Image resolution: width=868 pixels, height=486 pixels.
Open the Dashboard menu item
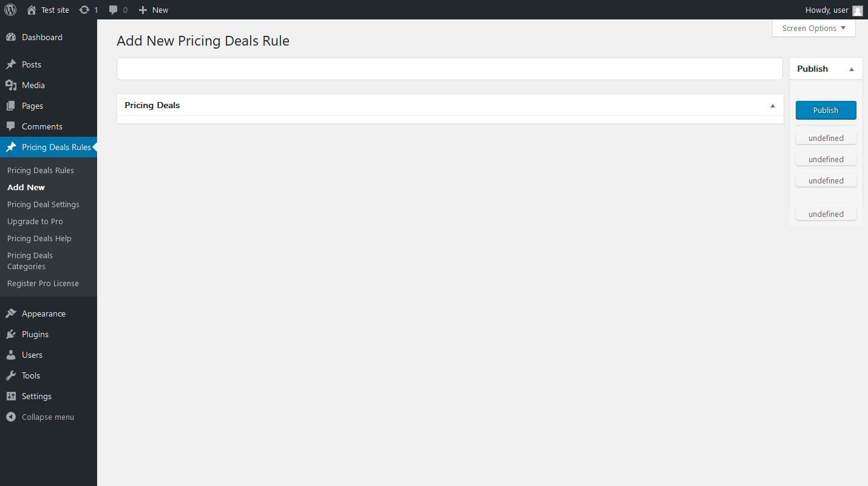49,37
